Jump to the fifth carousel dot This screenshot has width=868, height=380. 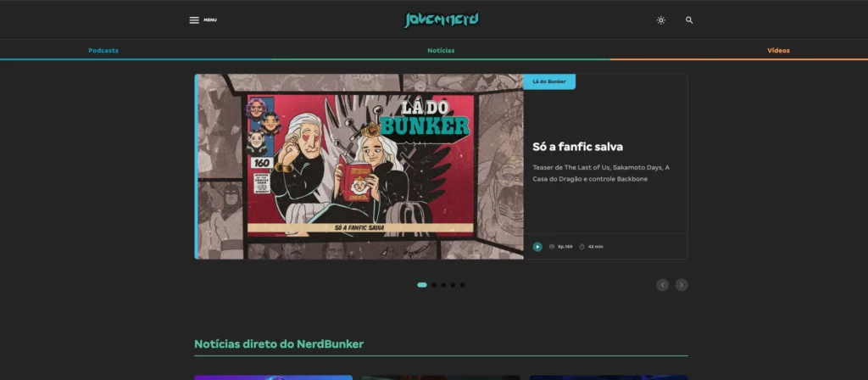coord(463,285)
